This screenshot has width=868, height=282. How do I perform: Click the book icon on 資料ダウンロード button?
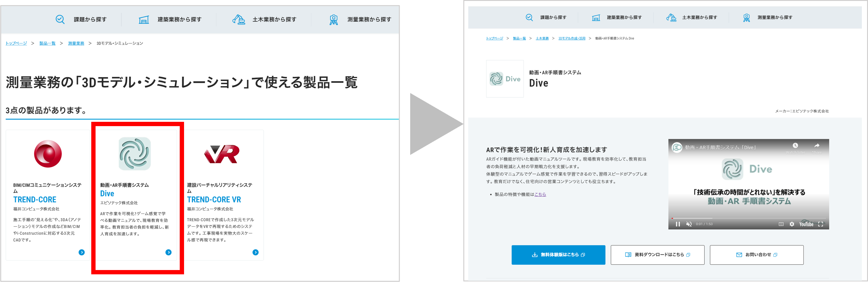point(628,255)
